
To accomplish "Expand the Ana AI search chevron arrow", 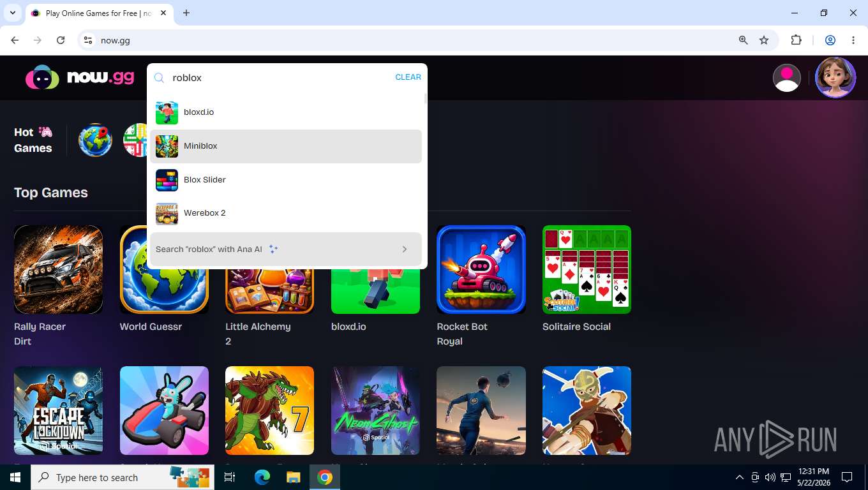I will pos(405,249).
